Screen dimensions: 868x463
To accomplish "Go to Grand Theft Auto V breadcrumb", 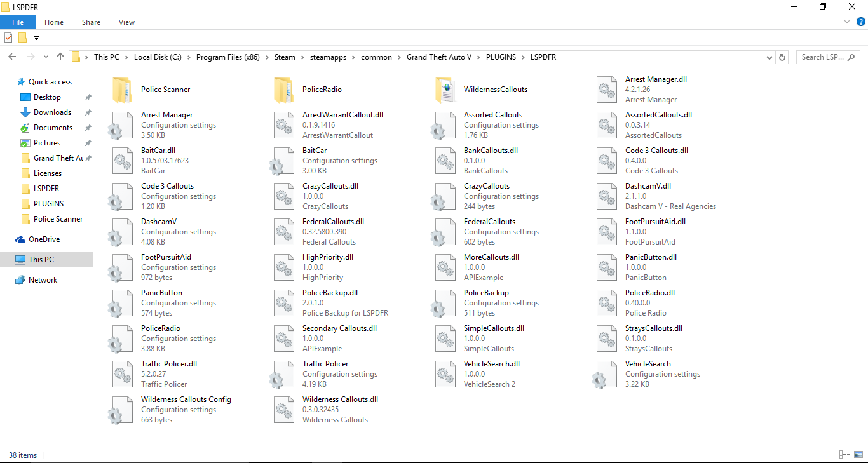I will 438,57.
